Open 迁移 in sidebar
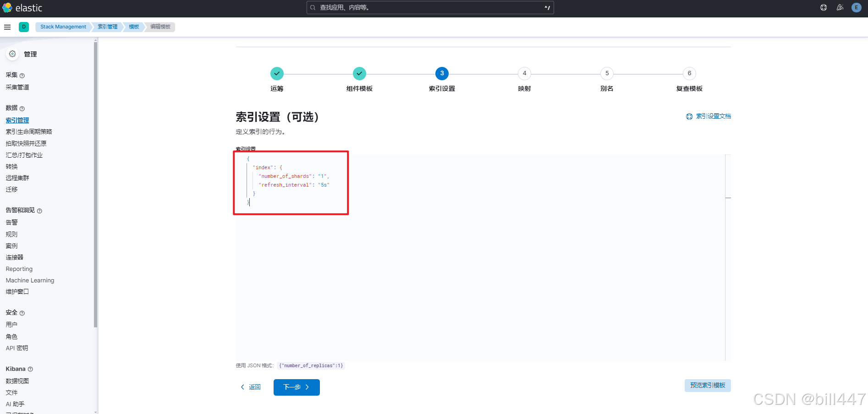868x414 pixels. 11,189
